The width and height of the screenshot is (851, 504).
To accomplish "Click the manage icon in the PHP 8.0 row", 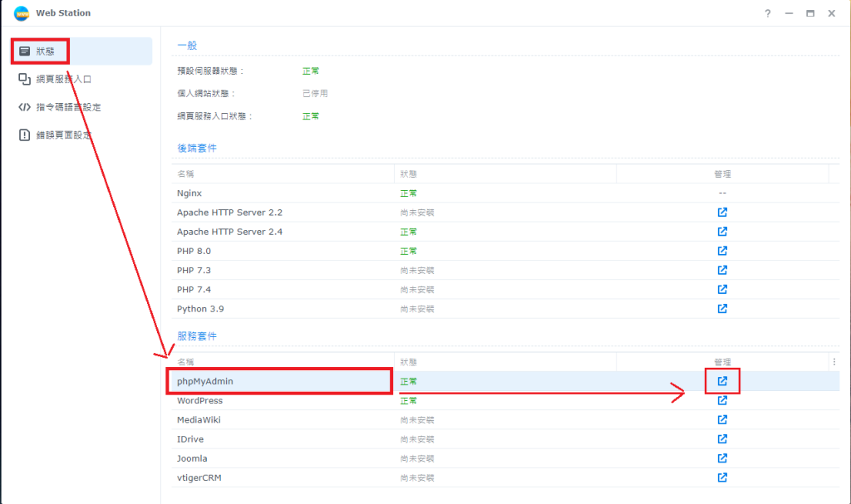I will pyautogui.click(x=722, y=251).
